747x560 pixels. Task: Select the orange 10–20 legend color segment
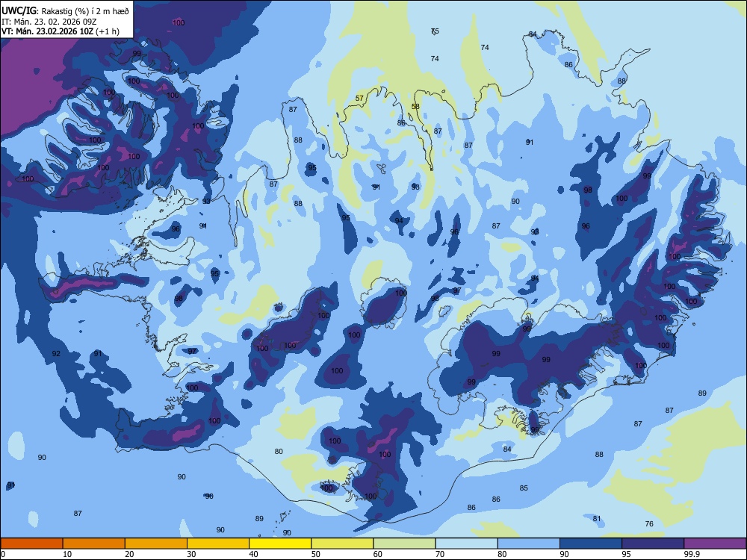[94, 544]
